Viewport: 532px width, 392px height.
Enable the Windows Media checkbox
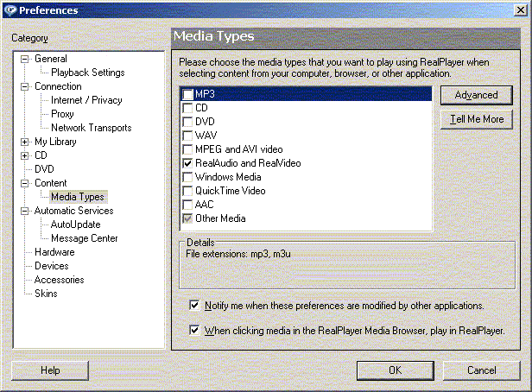pos(187,177)
